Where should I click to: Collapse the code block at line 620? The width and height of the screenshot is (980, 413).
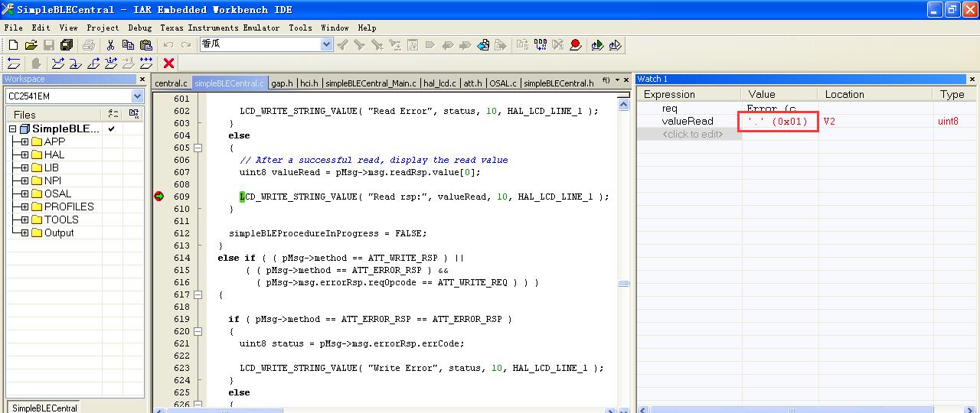(198, 331)
